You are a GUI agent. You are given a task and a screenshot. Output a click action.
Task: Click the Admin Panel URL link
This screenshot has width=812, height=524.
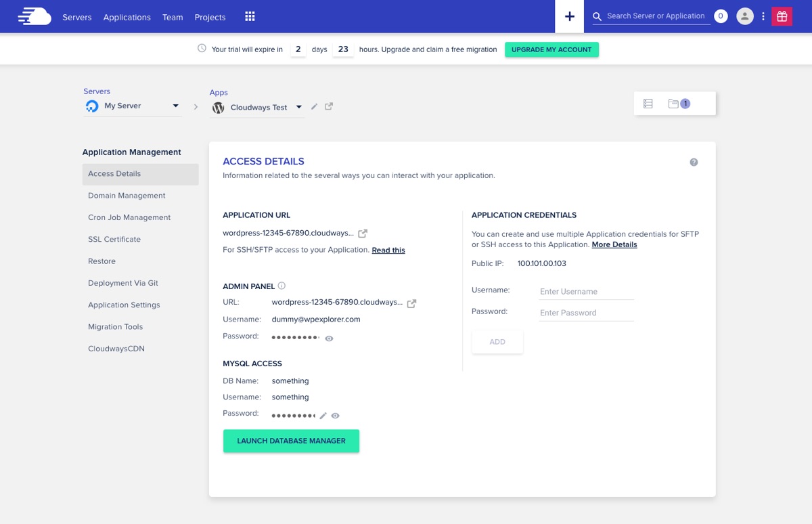point(337,302)
